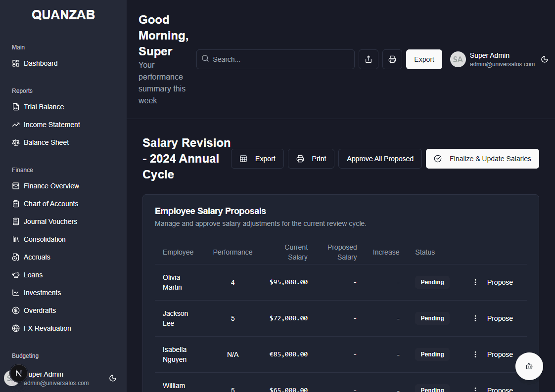Click the Journal Vouchers icon
Image resolution: width=555 pixels, height=392 pixels.
click(x=15, y=221)
